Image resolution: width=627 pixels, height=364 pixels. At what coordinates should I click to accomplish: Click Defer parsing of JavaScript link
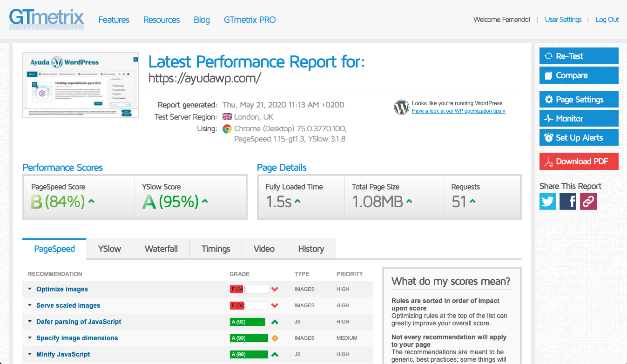(x=79, y=322)
